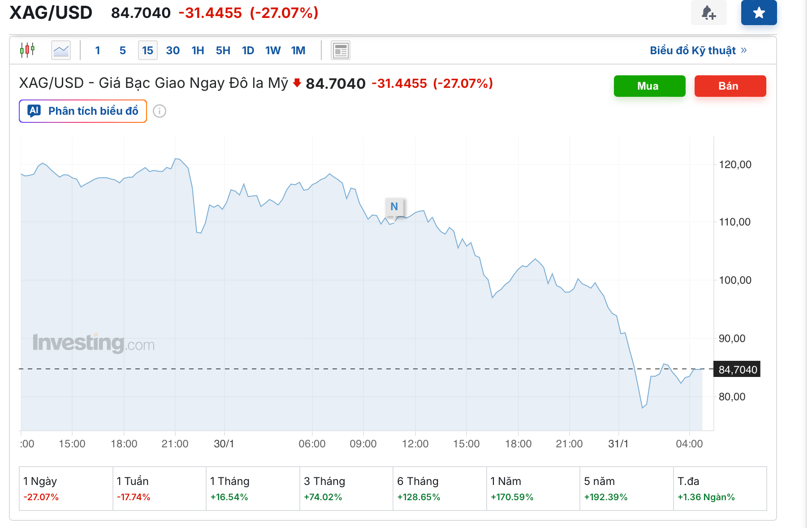Switch to candlestick chart type

(27, 50)
